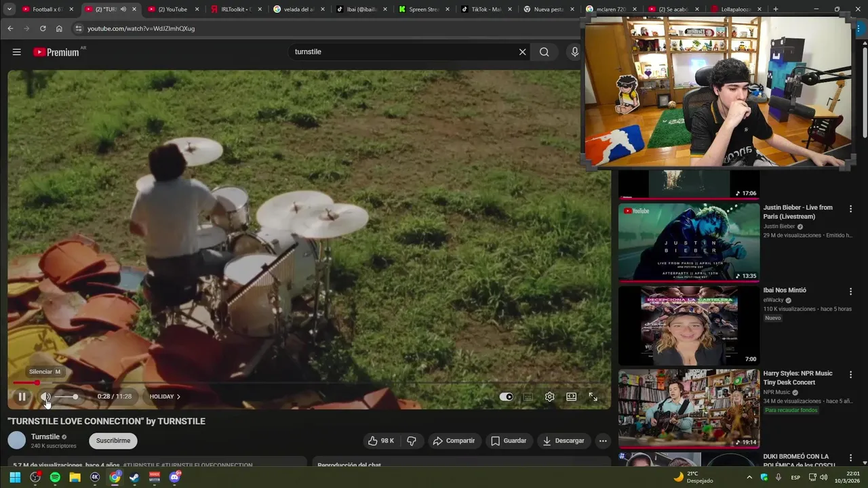Enter fullscreen mode

pos(593,396)
